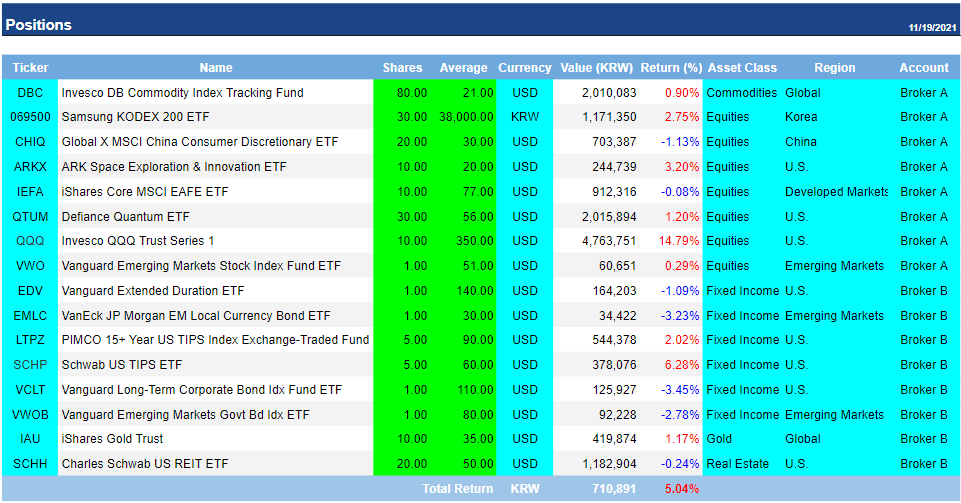The image size is (961, 503).
Task: Click the Asset Class column header
Action: 742,68
